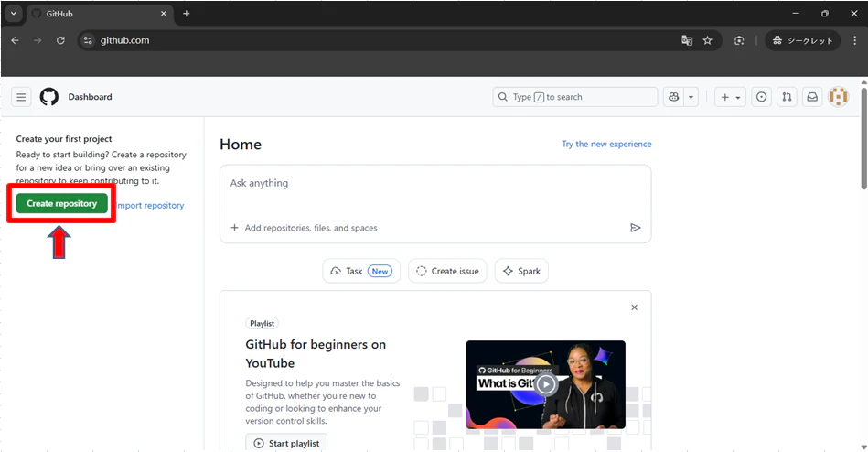
Task: Focus the Type to search box
Action: [574, 97]
